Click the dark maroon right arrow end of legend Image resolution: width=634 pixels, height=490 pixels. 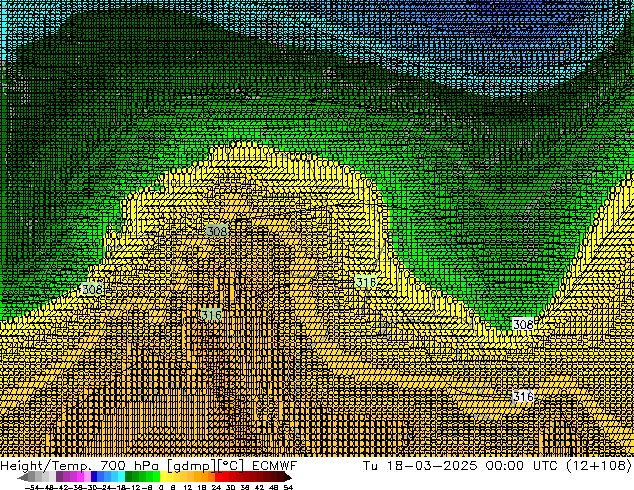288,477
